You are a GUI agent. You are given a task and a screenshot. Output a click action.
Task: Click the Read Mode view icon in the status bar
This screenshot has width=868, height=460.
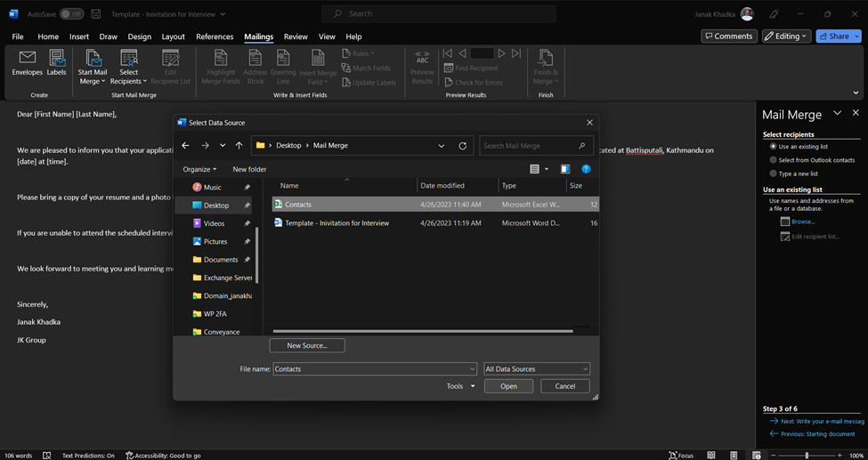pyautogui.click(x=711, y=456)
